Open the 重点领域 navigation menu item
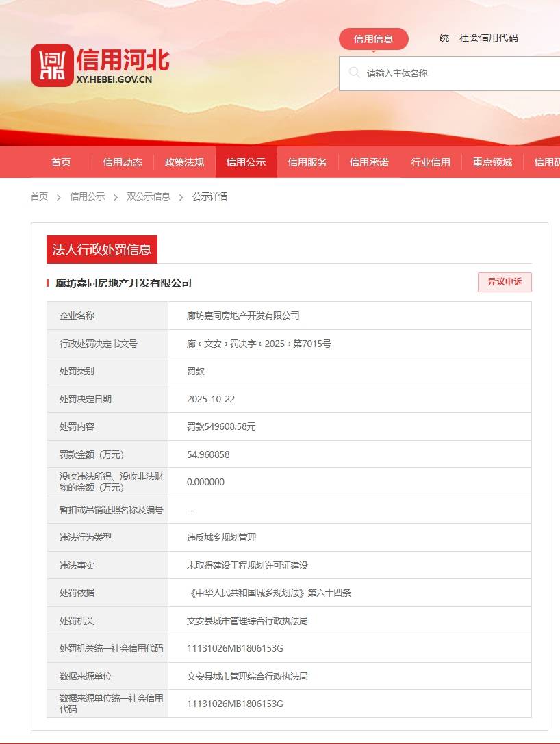 tap(492, 162)
